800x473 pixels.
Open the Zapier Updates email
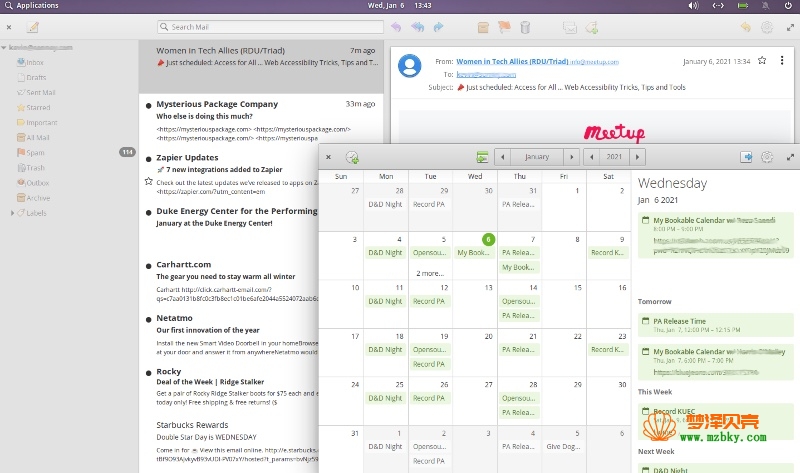point(230,174)
